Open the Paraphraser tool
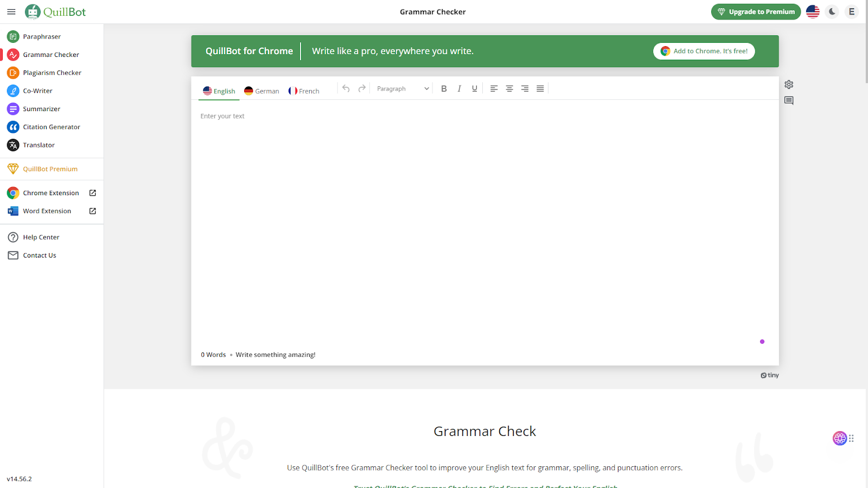Screen dimensions: 868x488 pyautogui.click(x=52, y=36)
